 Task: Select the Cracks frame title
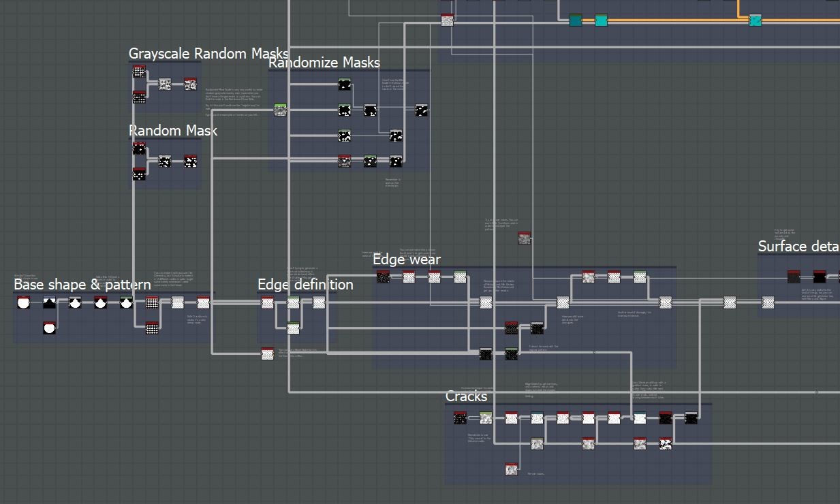click(467, 396)
